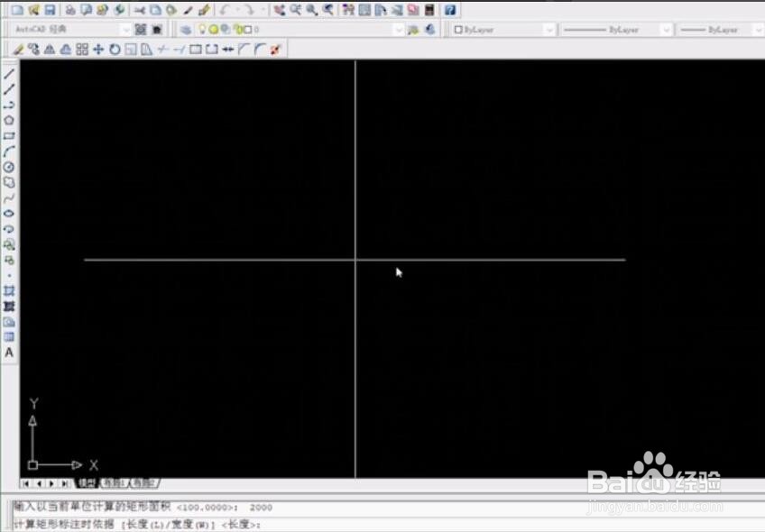Click the Undo arrow icon
The width and height of the screenshot is (765, 532).
click(x=225, y=10)
